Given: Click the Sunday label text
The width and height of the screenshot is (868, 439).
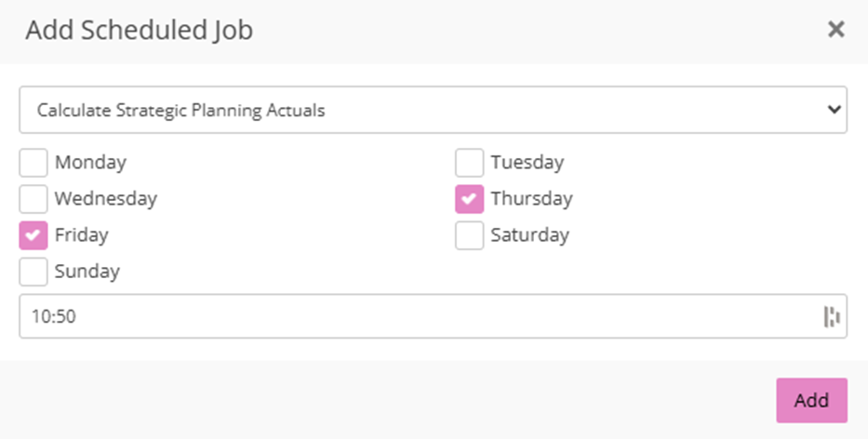Looking at the screenshot, I should tap(87, 272).
